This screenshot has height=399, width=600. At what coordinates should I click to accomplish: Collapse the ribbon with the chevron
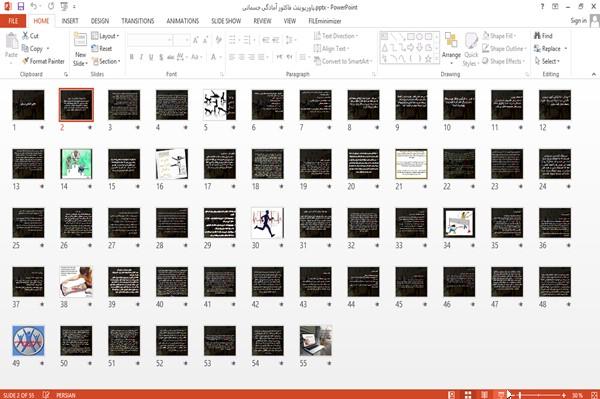[593, 74]
